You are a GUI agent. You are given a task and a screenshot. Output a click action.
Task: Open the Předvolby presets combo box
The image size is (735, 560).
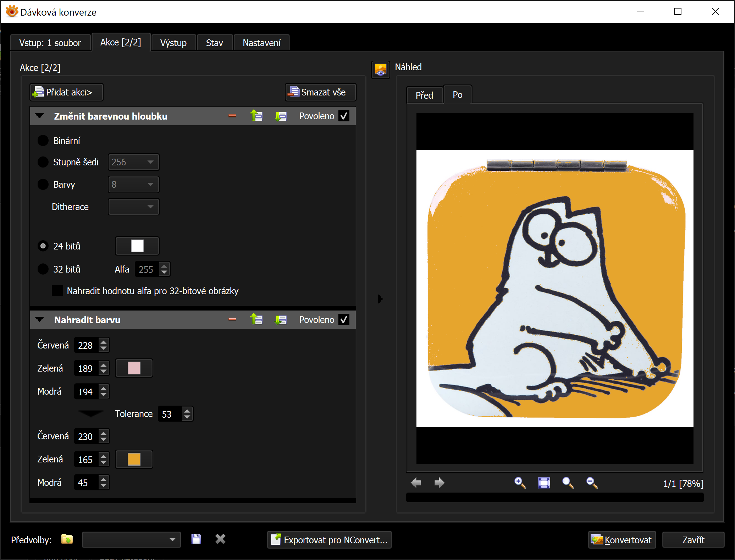point(131,539)
